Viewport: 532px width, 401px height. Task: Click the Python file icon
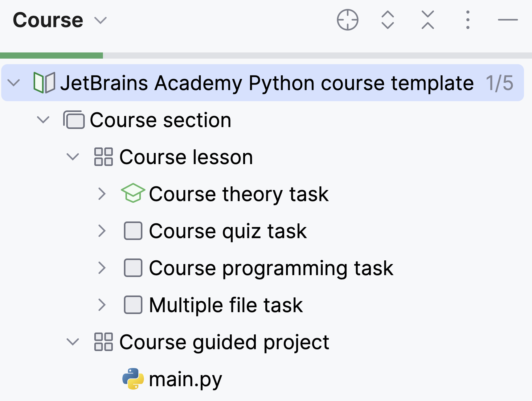coord(133,379)
